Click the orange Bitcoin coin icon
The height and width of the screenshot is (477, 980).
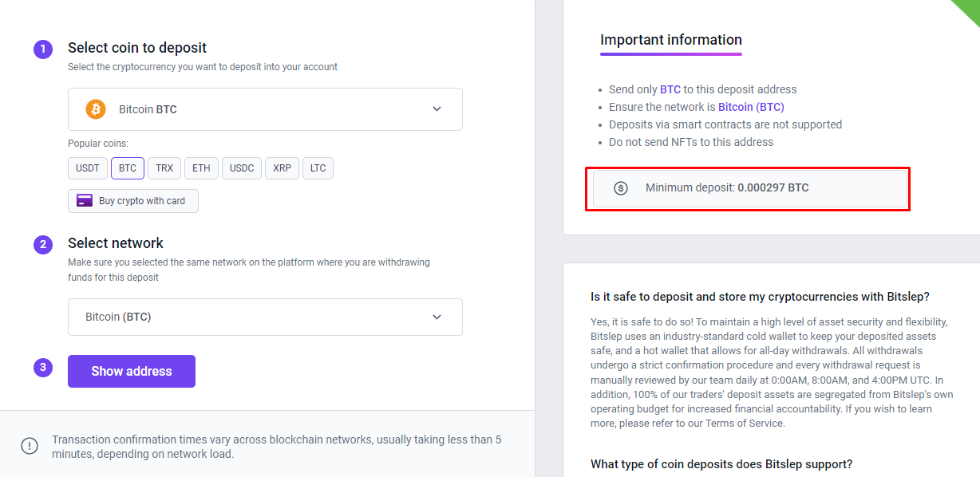pyautogui.click(x=96, y=109)
